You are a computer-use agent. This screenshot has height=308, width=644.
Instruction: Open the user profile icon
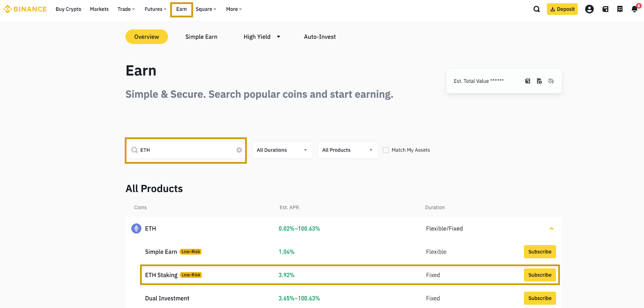click(589, 9)
